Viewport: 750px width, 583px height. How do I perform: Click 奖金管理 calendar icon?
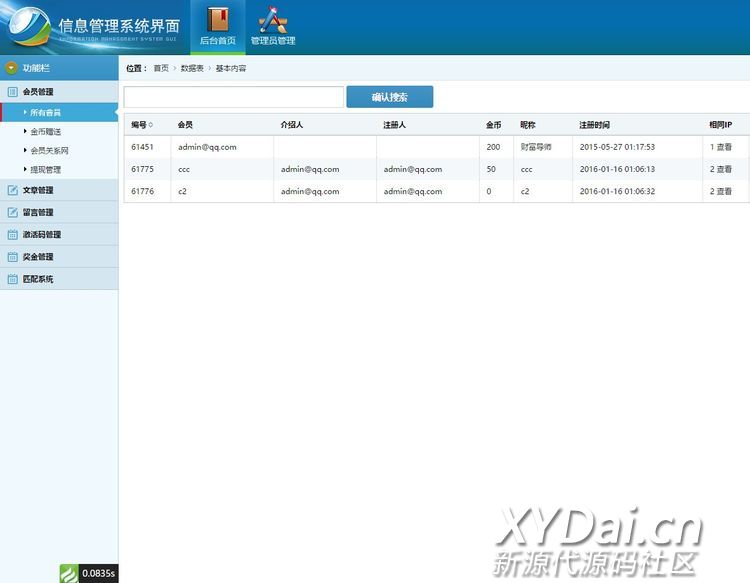pyautogui.click(x=12, y=257)
